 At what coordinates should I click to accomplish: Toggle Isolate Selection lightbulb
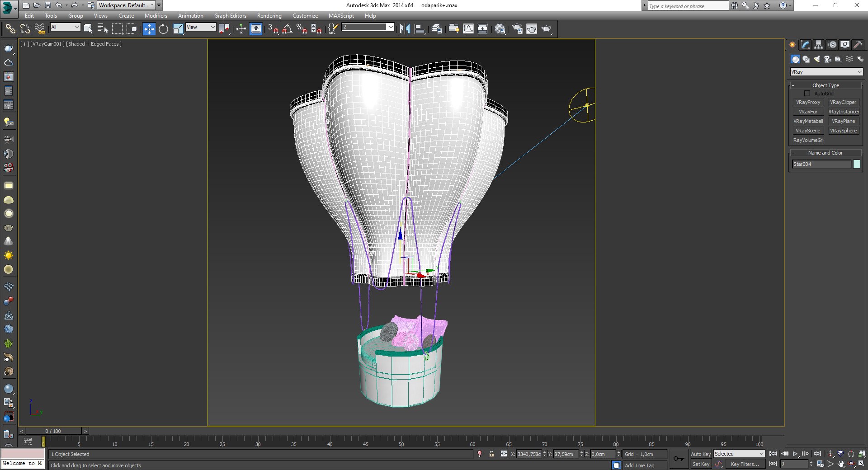(480, 454)
